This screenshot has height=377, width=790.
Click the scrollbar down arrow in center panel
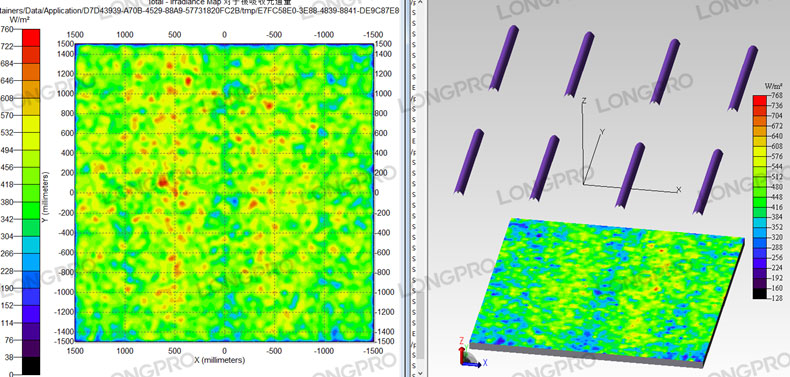point(419,373)
